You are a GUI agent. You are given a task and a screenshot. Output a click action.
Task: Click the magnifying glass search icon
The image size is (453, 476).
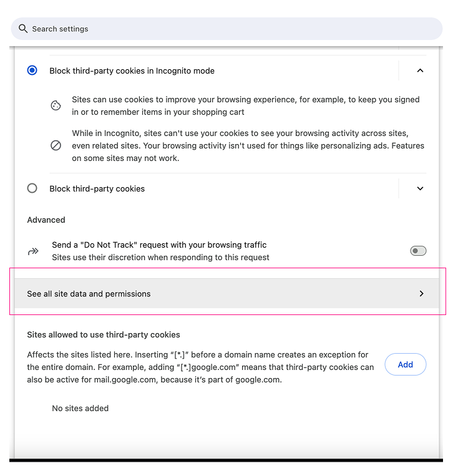23,29
